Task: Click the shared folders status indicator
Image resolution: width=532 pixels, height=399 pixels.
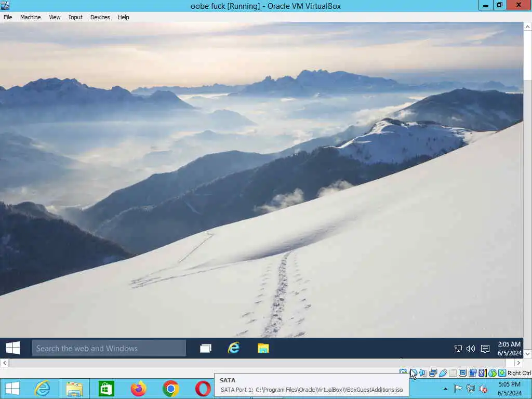Action: [453, 373]
